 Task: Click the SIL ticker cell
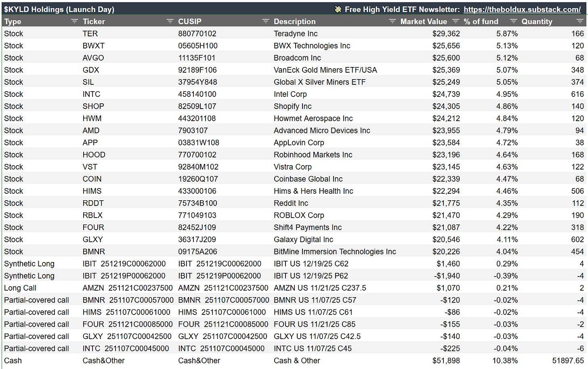click(88, 82)
